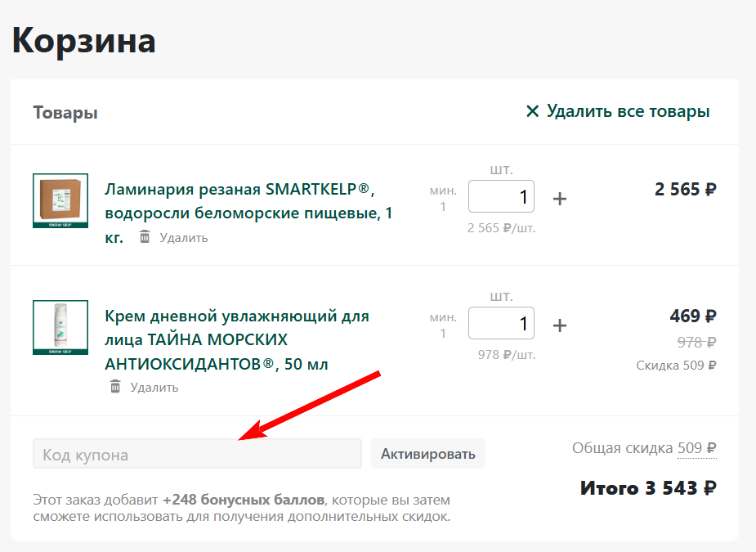Increase Крем дневной quantity with the plus icon
The image size is (756, 552).
pyautogui.click(x=560, y=325)
